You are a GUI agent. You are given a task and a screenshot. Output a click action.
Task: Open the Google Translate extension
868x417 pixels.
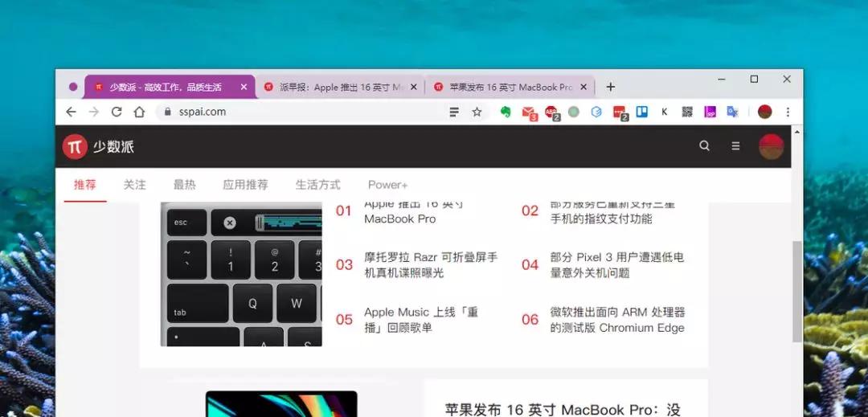coord(732,112)
